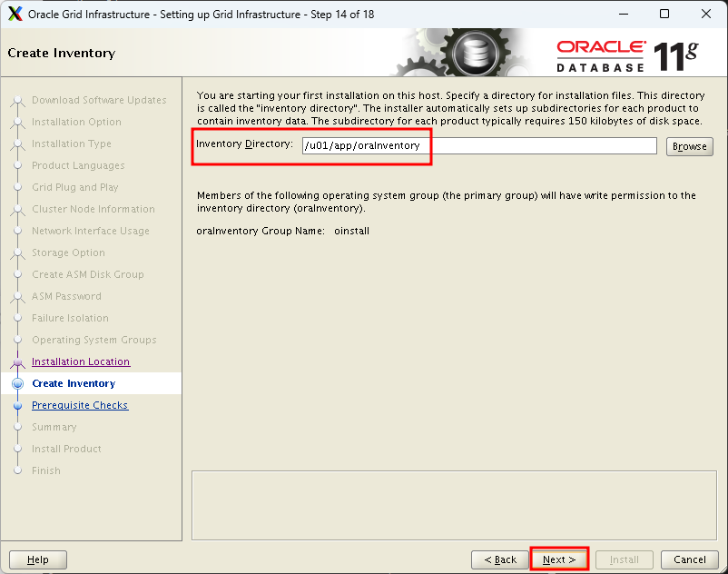Click the X11 application icon in title bar
The width and height of the screenshot is (728, 574).
[x=15, y=14]
